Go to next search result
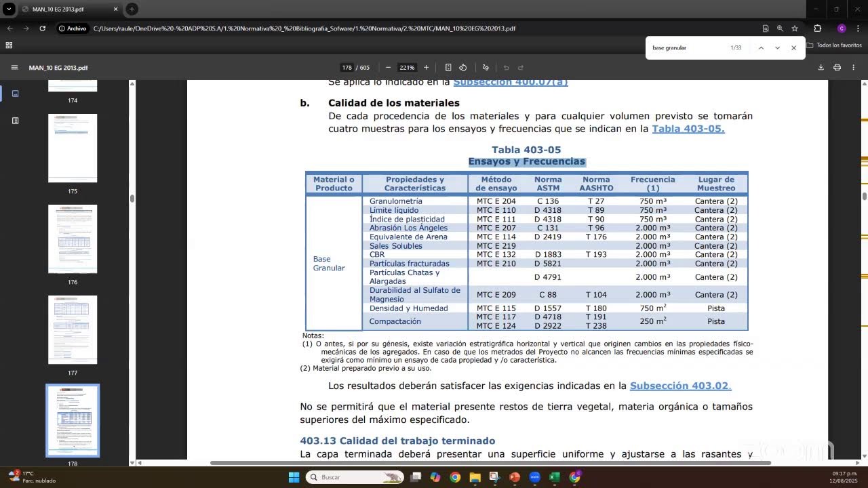Viewport: 868px width, 488px height. 777,48
